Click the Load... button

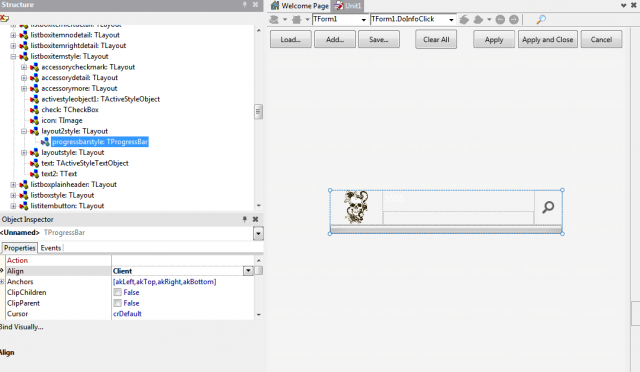click(x=291, y=40)
